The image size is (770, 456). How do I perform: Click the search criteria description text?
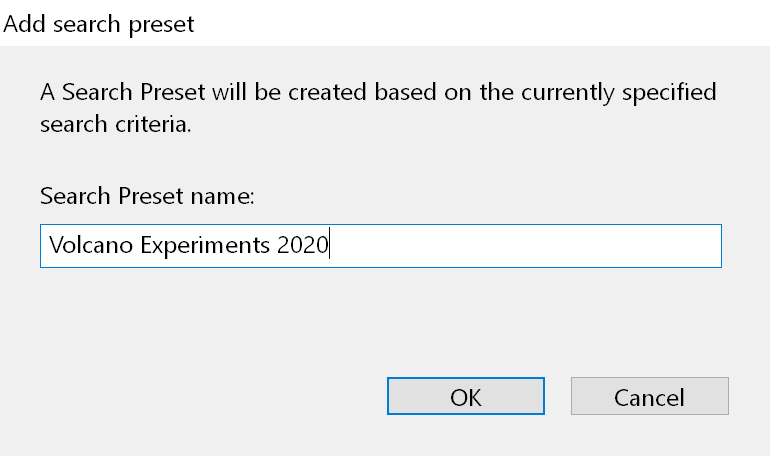tap(378, 110)
